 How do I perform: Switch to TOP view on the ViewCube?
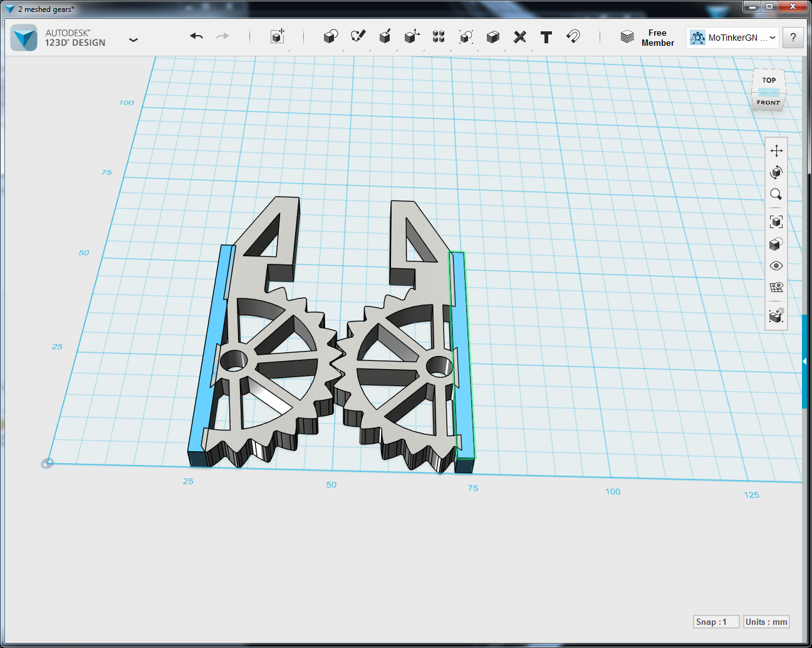768,80
